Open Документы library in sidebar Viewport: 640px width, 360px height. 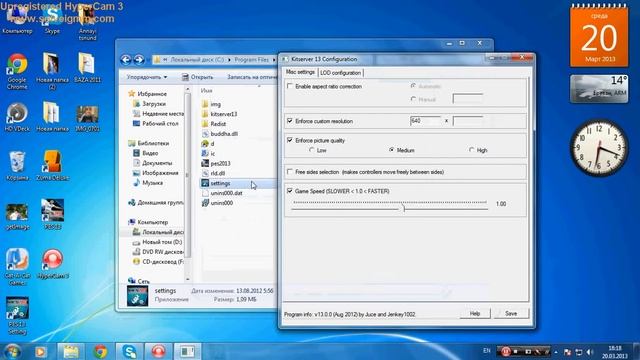tap(157, 163)
